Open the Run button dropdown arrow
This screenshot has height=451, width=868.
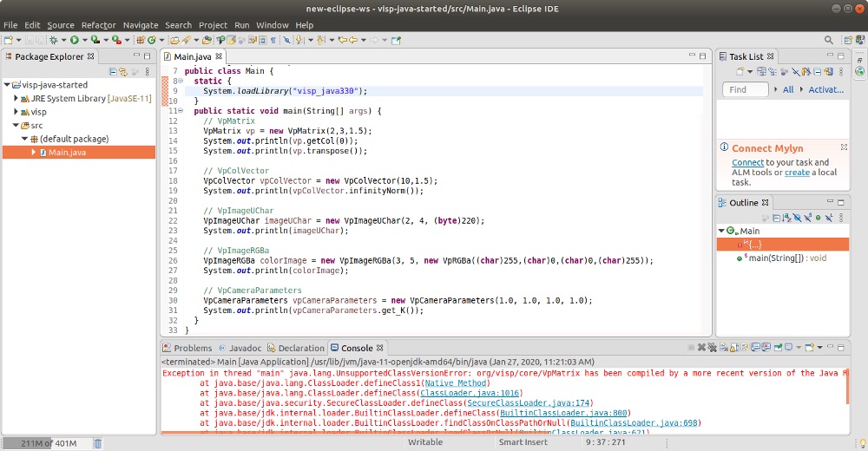pos(83,40)
